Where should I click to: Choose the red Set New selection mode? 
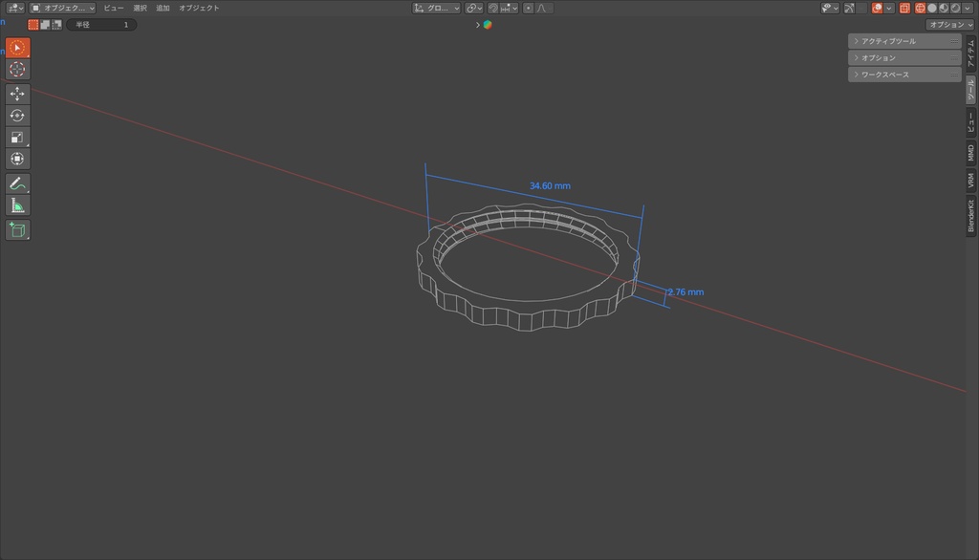[33, 24]
